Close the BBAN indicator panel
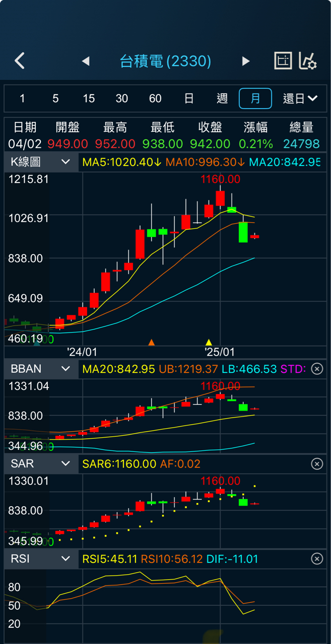 [317, 369]
